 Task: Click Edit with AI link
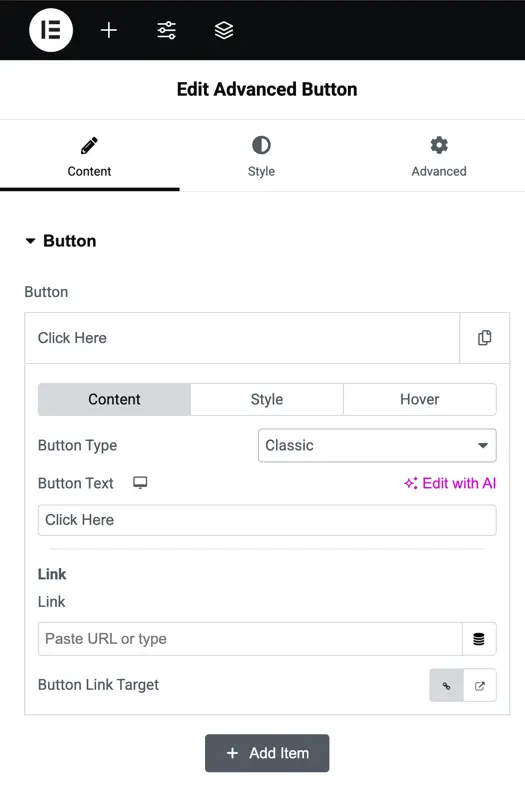tap(450, 483)
